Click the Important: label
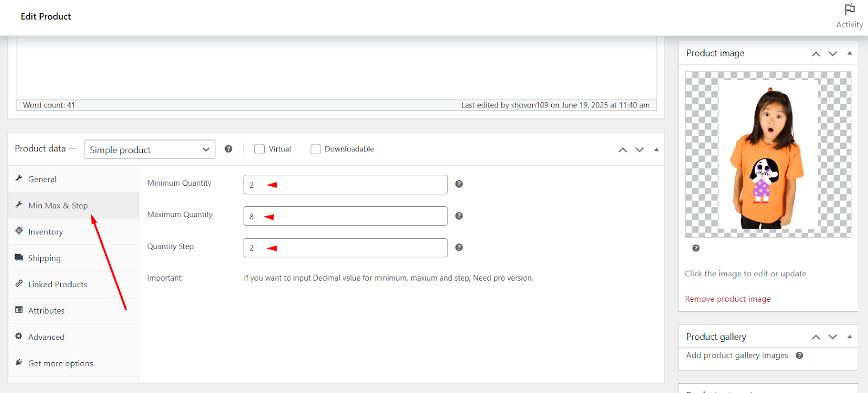The image size is (868, 393). tap(165, 278)
